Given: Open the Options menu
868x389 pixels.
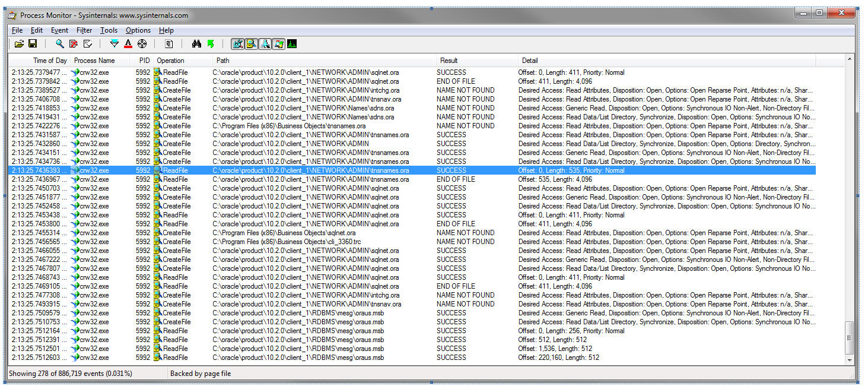Looking at the screenshot, I should (138, 30).
